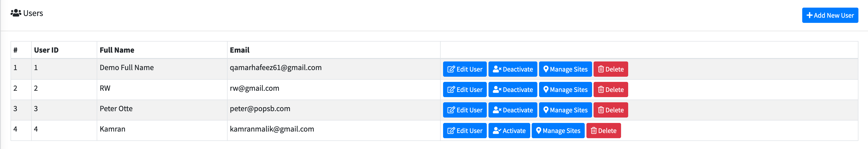Manage Sites for user RW
This screenshot has height=149, width=868.
(565, 89)
